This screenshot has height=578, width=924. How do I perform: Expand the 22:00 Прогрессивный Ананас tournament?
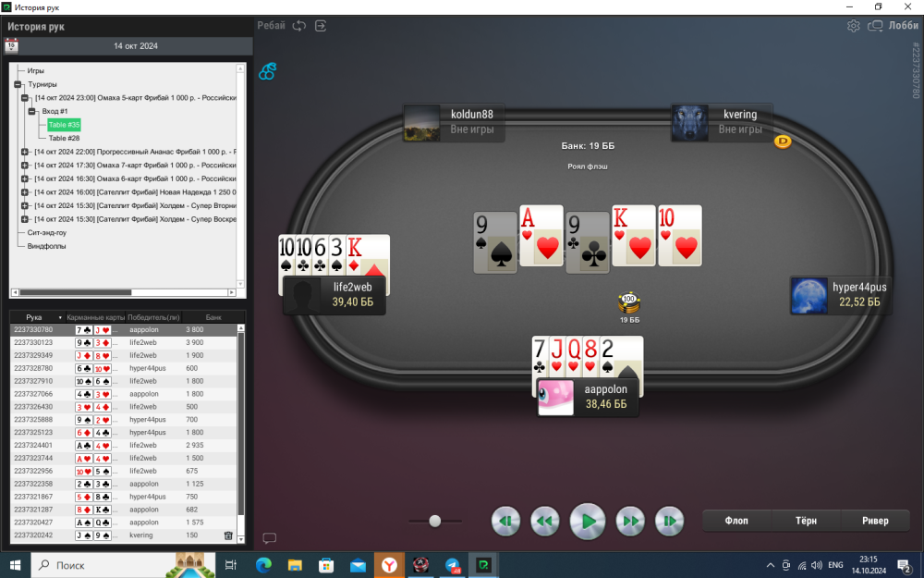click(x=25, y=152)
